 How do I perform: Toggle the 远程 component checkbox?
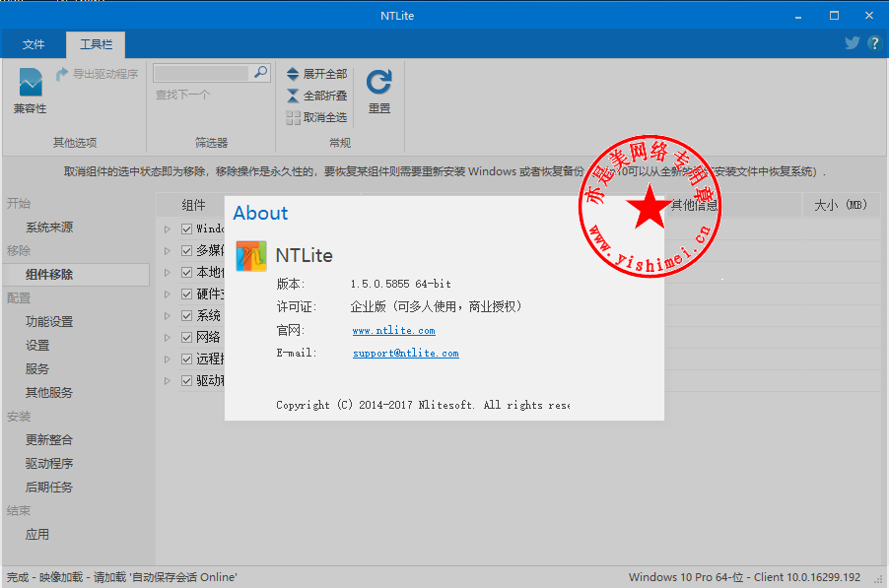tap(186, 359)
